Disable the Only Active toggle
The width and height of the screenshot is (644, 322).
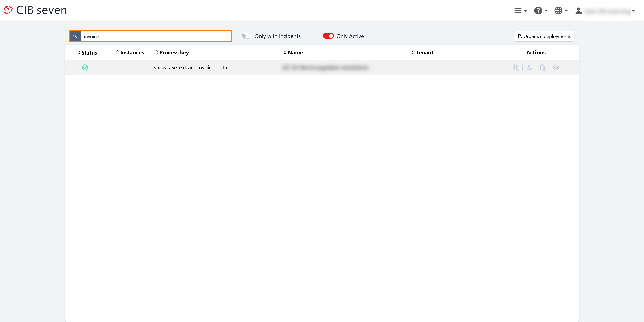pyautogui.click(x=328, y=36)
